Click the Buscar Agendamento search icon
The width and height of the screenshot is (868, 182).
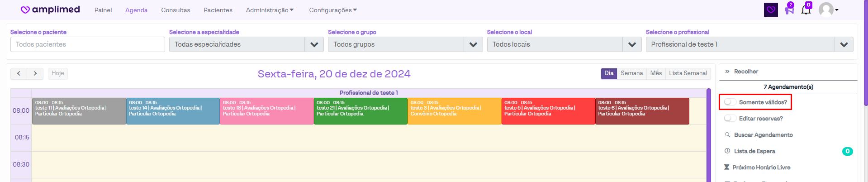point(728,135)
